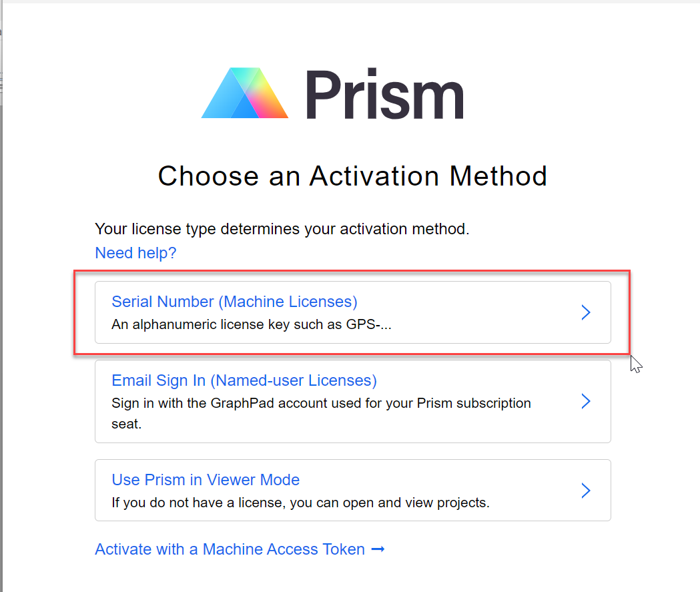Open the Need help? link
The width and height of the screenshot is (700, 592).
click(135, 253)
